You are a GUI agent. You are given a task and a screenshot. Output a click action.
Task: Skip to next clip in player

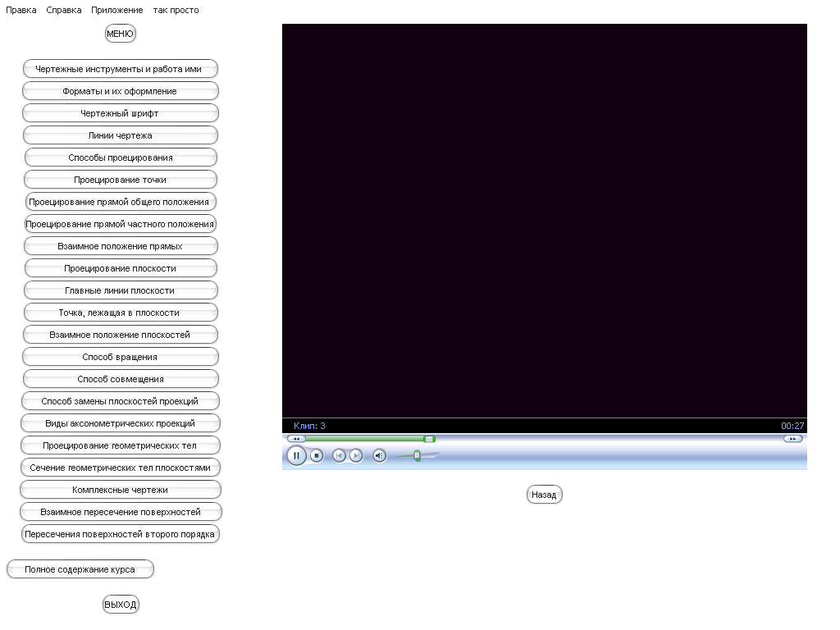coord(356,456)
